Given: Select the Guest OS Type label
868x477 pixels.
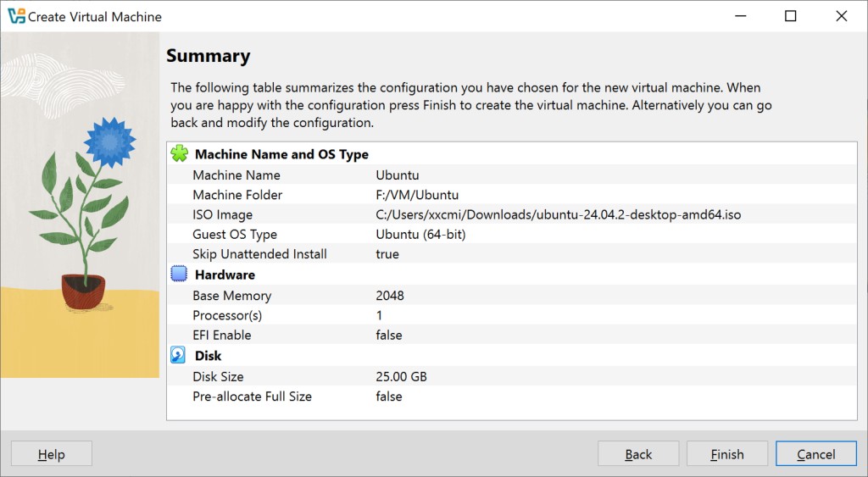Looking at the screenshot, I should [235, 235].
